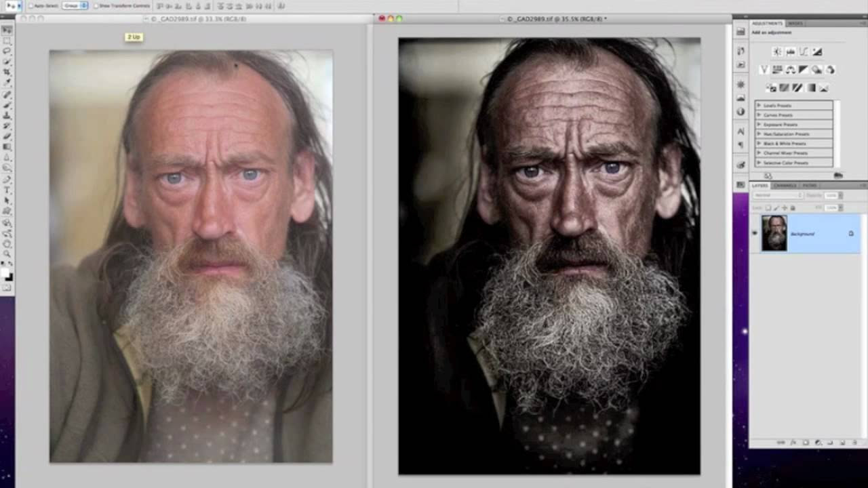Expand Hue/Saturation Presets
The image size is (868, 488).
[x=759, y=134]
